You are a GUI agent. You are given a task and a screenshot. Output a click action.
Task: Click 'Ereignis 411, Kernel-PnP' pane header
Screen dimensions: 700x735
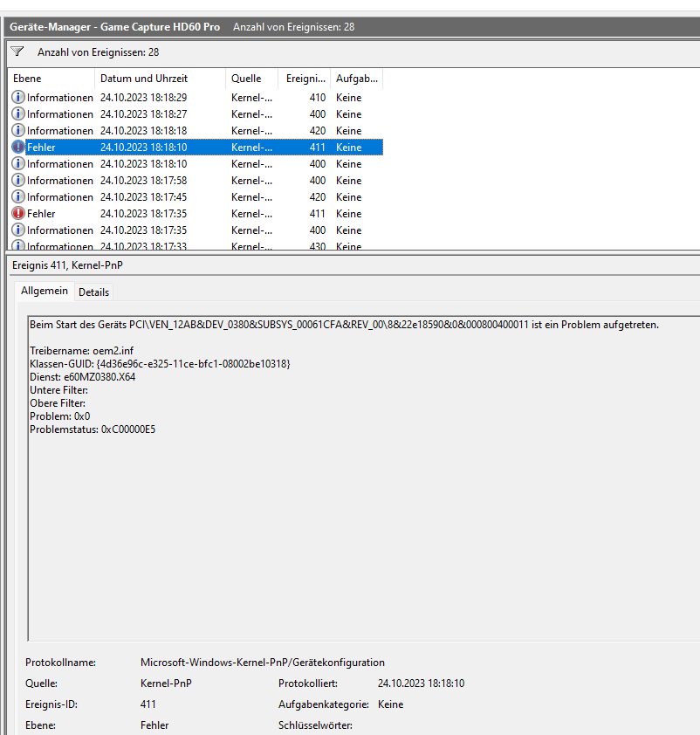coord(67,265)
